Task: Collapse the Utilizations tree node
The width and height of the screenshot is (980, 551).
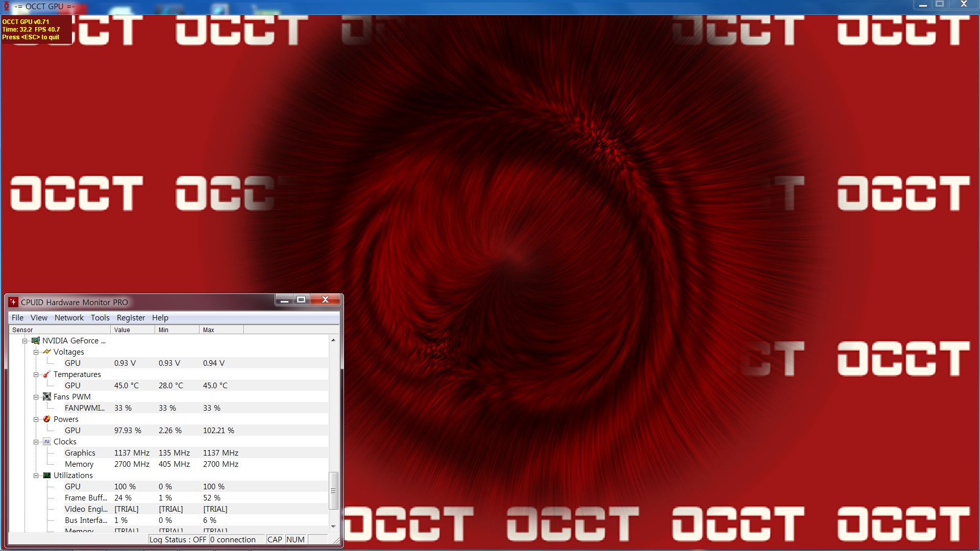Action: click(x=36, y=475)
